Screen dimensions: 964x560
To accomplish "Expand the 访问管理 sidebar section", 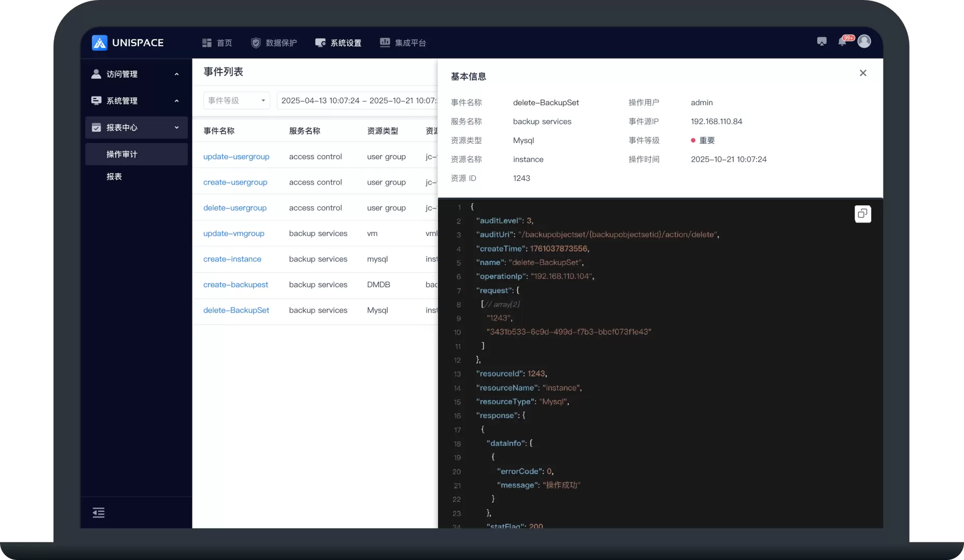I will (x=176, y=74).
